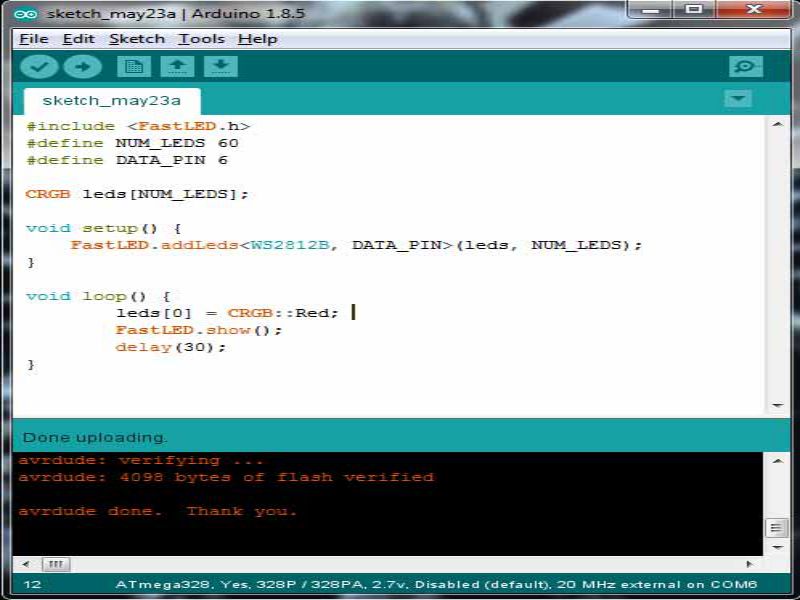Open the Serial Monitor
This screenshot has width=800, height=600.
click(x=746, y=67)
